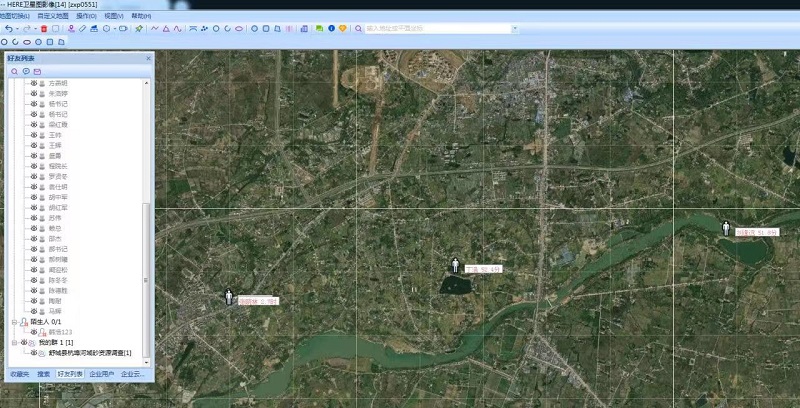Image resolution: width=800 pixels, height=408 pixels.
Task: Toggle eye visibility for 马辉
Action: coord(33,311)
